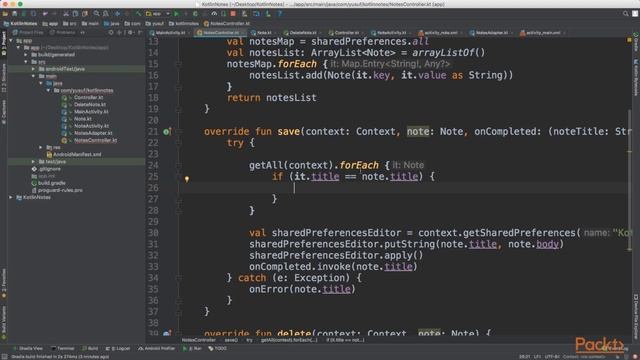Click NotesController.kt breadcrumb in navigation bar

click(x=227, y=24)
